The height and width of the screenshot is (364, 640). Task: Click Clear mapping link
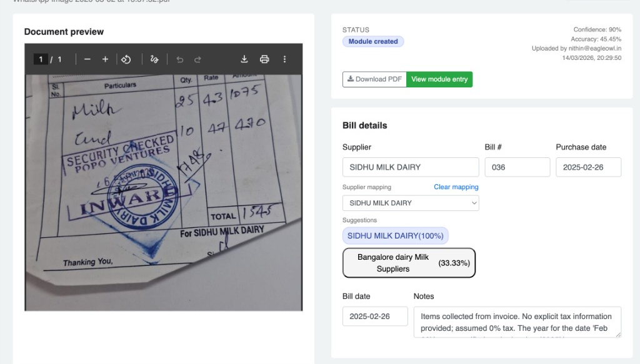tap(456, 187)
